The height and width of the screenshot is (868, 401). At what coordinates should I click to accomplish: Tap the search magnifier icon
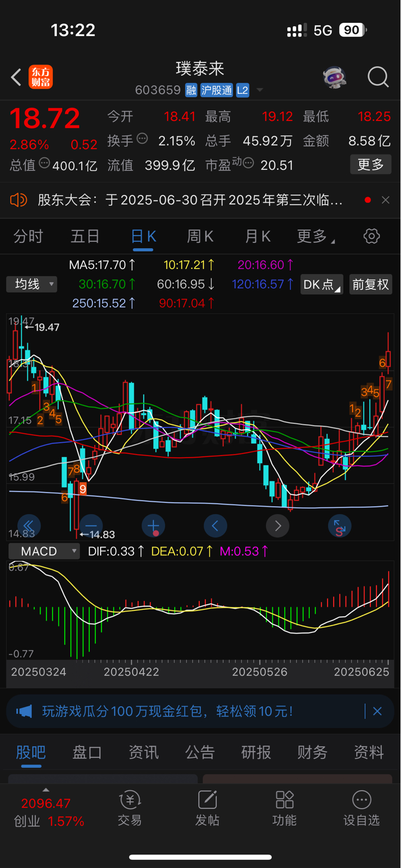click(378, 77)
